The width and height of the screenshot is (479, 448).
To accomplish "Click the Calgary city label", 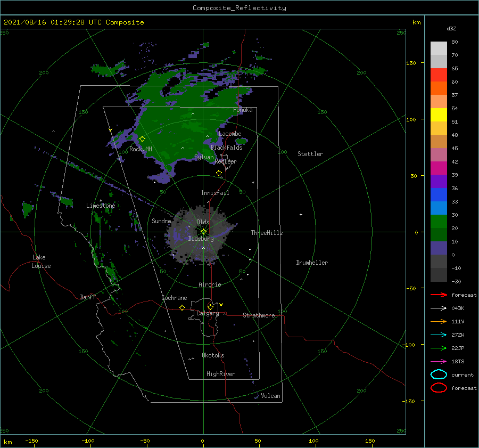I will [208, 313].
